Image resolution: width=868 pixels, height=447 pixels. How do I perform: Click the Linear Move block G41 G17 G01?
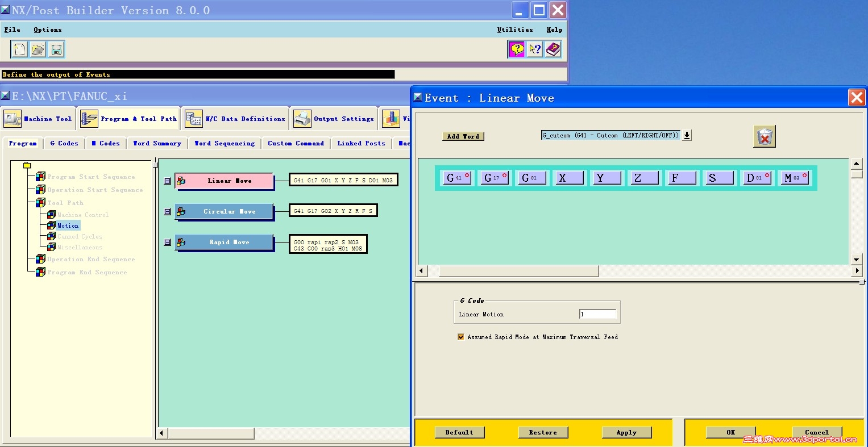[x=343, y=180]
